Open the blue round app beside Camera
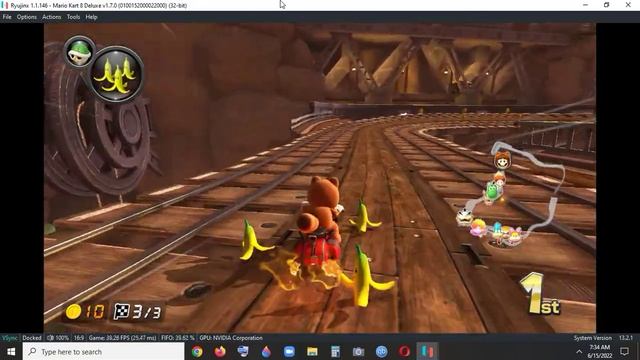Image resolution: width=640 pixels, height=360 pixels. coord(382,351)
